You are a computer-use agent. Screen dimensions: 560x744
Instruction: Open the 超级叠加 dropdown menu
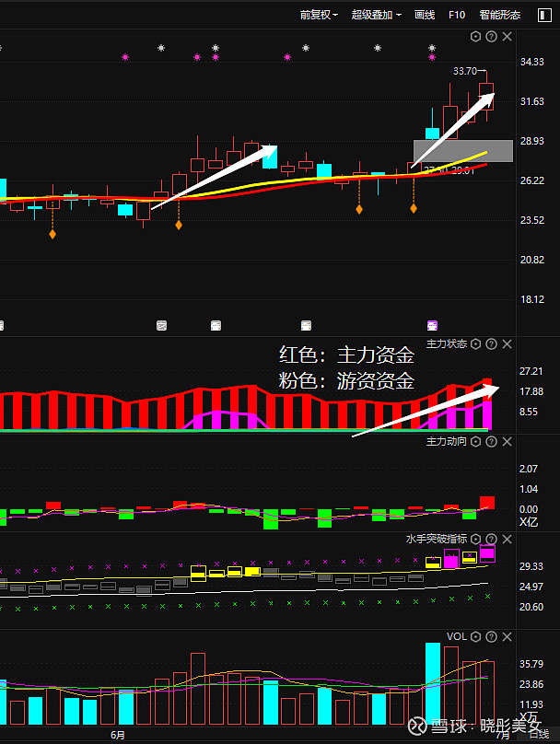pyautogui.click(x=376, y=15)
